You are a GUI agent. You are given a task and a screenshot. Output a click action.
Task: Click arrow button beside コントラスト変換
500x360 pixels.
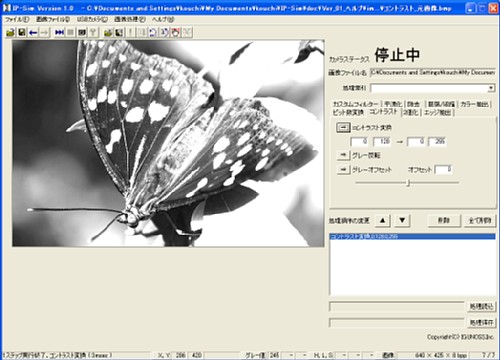click(343, 127)
